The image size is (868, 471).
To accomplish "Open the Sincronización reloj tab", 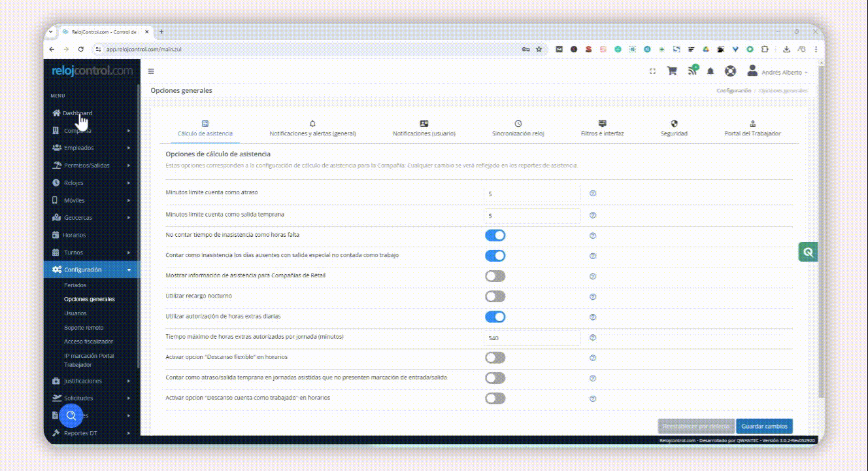I will 518,128.
